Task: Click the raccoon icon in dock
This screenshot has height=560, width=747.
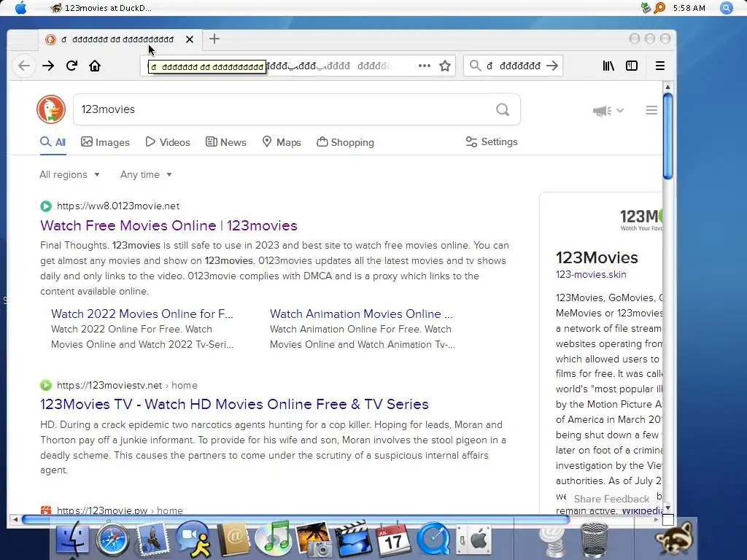Action: point(675,540)
